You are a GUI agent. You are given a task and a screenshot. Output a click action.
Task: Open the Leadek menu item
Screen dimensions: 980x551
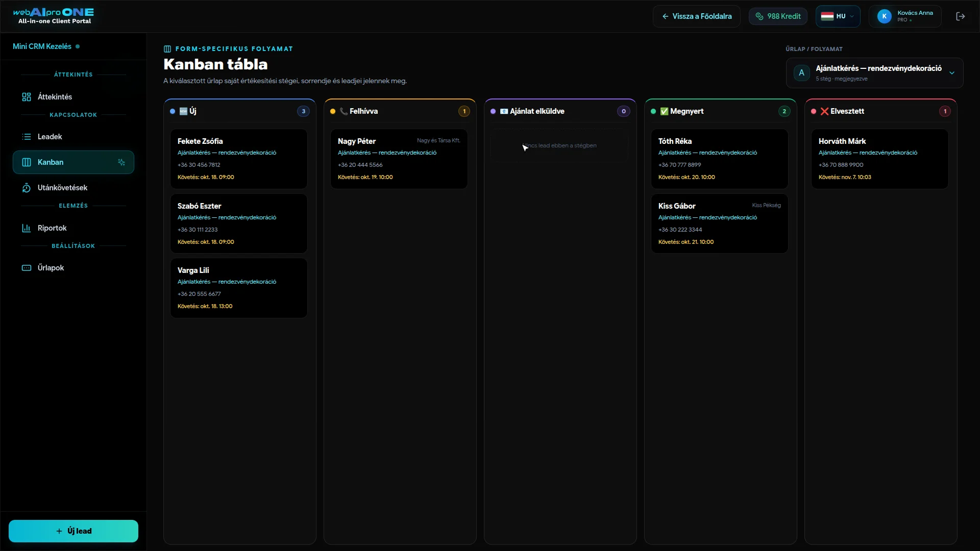tap(73, 137)
